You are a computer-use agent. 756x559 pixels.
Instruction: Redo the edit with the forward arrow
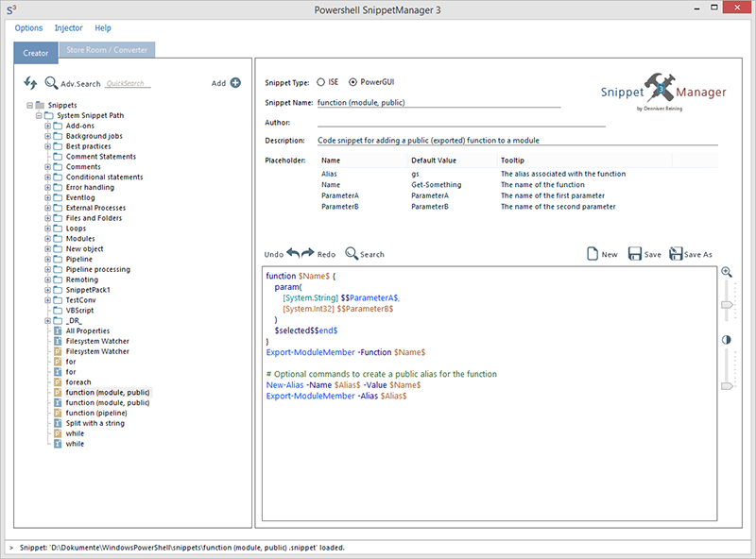(308, 253)
